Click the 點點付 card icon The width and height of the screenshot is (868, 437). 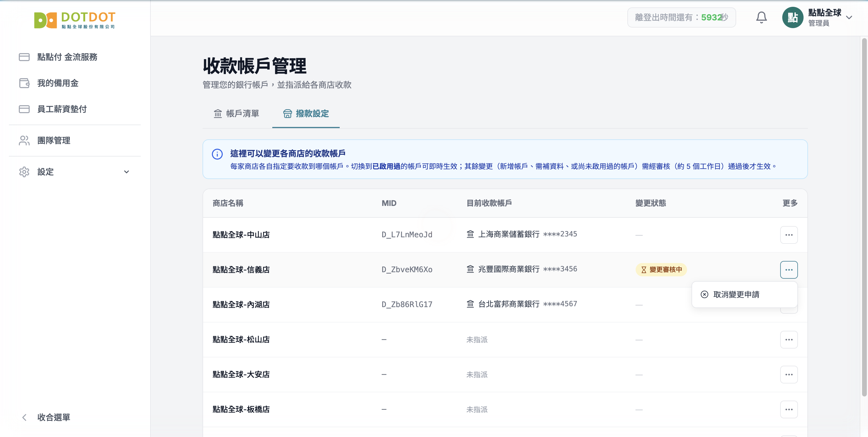[24, 57]
